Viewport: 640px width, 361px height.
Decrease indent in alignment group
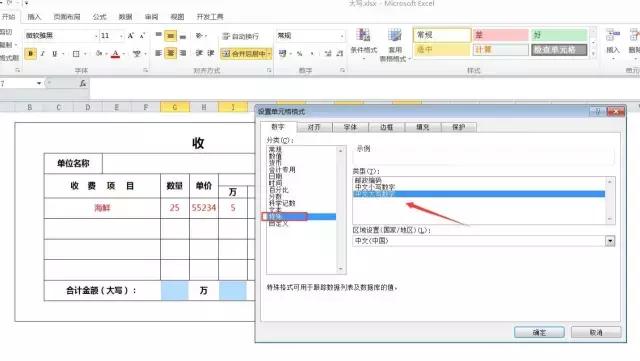(x=199, y=53)
